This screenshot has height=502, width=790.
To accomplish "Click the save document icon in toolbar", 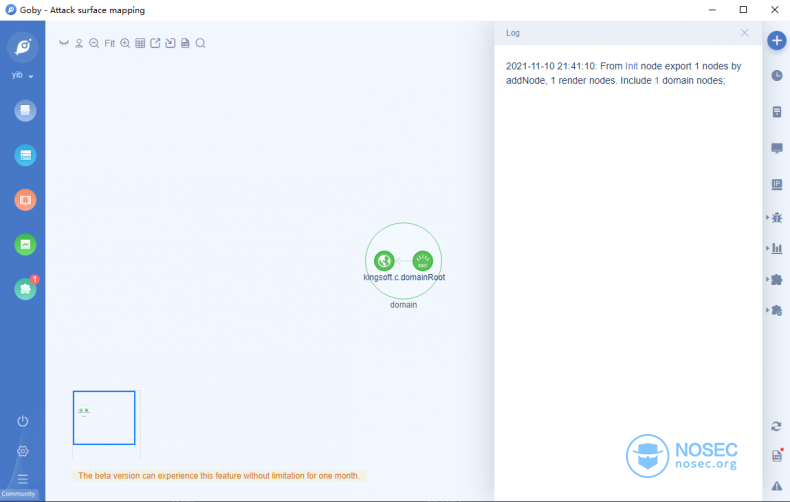I will coord(185,43).
